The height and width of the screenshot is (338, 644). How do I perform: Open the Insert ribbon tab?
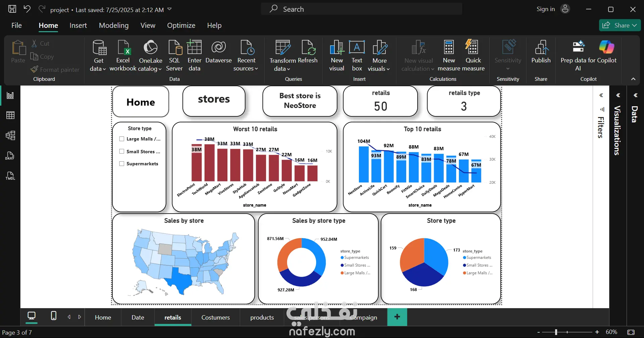(x=78, y=25)
